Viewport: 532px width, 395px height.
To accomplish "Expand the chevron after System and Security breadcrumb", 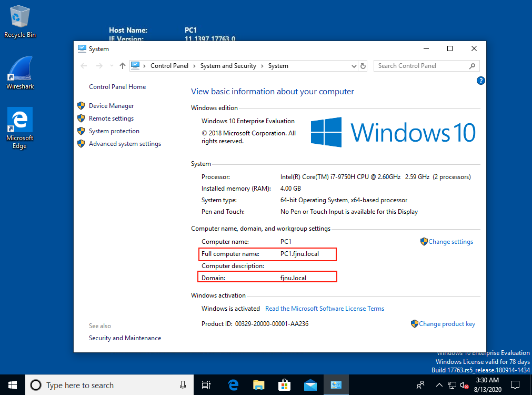I will click(x=262, y=66).
